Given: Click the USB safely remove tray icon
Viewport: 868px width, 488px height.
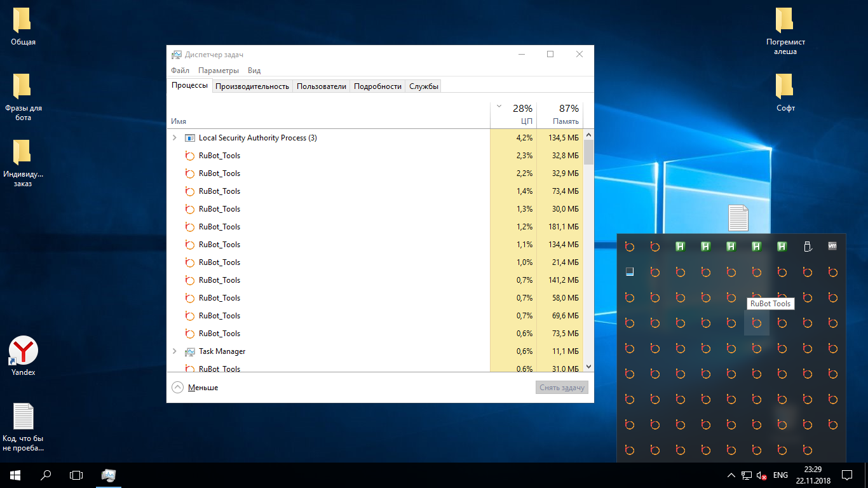Looking at the screenshot, I should point(808,247).
